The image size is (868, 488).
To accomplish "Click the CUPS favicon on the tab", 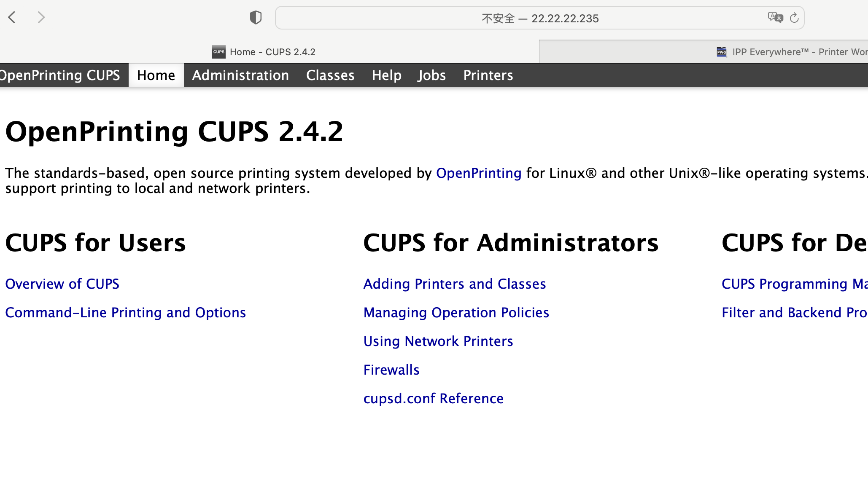I will pyautogui.click(x=218, y=52).
